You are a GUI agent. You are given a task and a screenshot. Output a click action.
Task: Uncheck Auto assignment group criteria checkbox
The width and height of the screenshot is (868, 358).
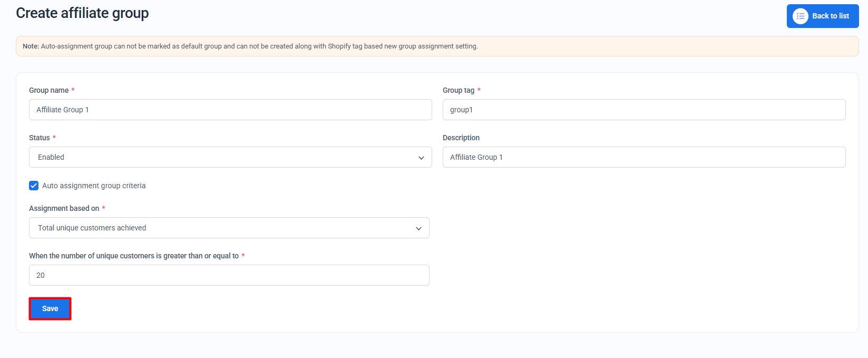point(34,186)
